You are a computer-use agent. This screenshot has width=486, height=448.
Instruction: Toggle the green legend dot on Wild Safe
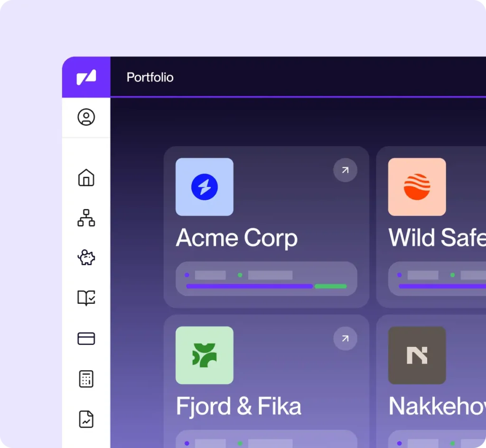click(x=451, y=274)
